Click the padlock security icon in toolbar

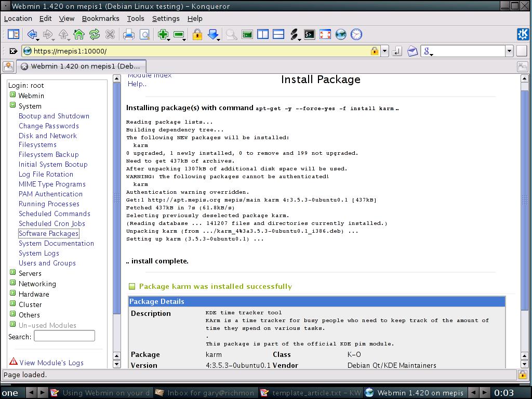click(197, 34)
